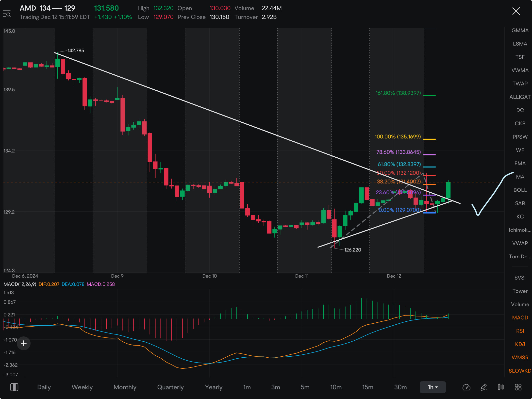
Task: Enable the ALLIGAT indicator
Action: [x=520, y=97]
